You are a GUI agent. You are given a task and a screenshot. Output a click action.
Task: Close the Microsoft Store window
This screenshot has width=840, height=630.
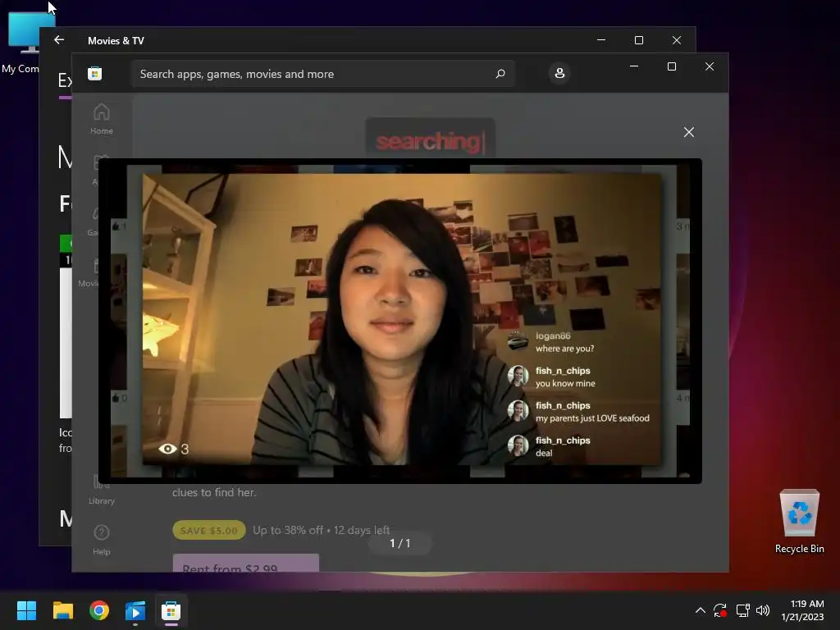[710, 66]
